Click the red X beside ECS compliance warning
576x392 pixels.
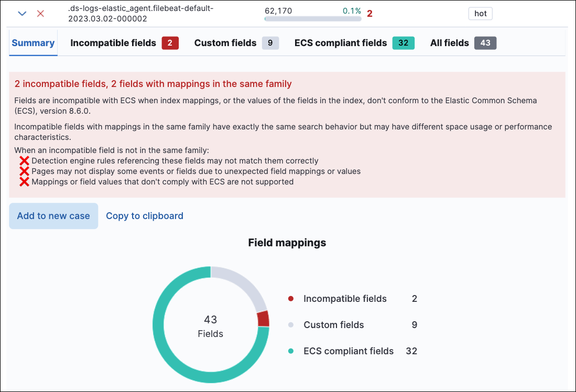click(25, 182)
